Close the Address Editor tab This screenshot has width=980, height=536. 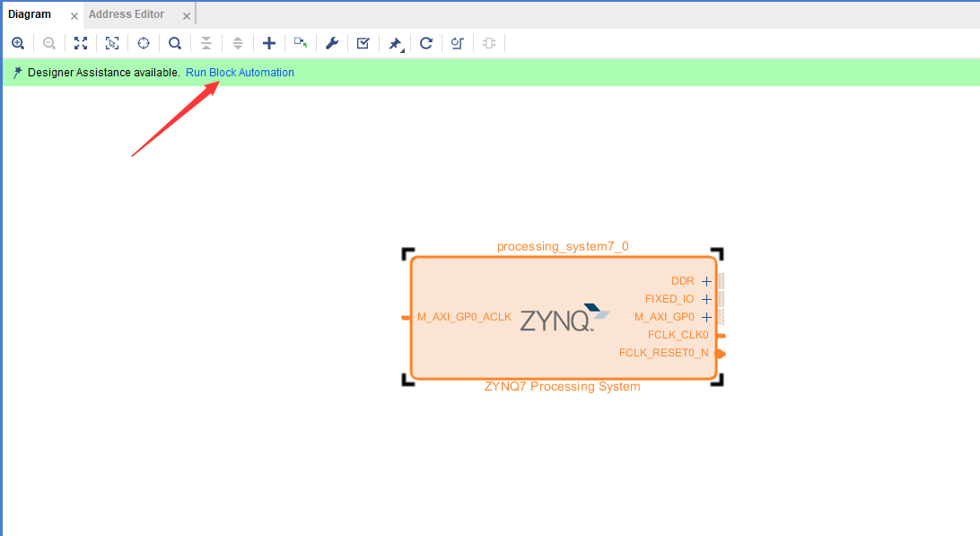click(x=187, y=16)
